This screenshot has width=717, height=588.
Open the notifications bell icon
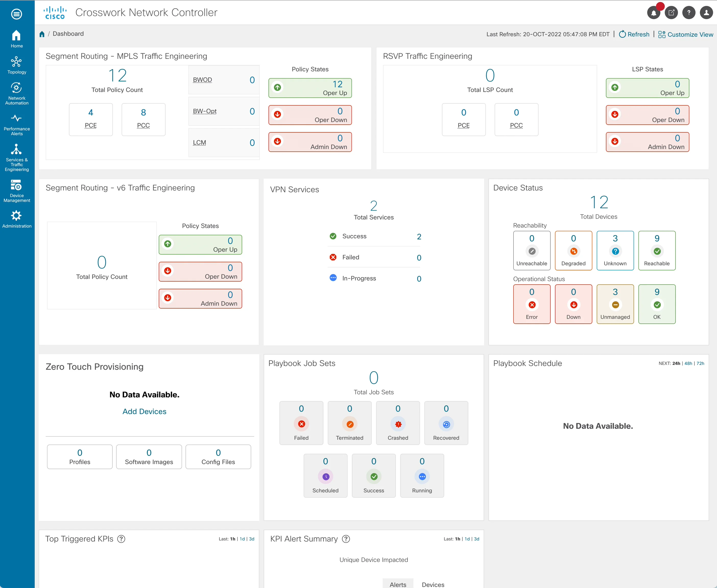654,13
